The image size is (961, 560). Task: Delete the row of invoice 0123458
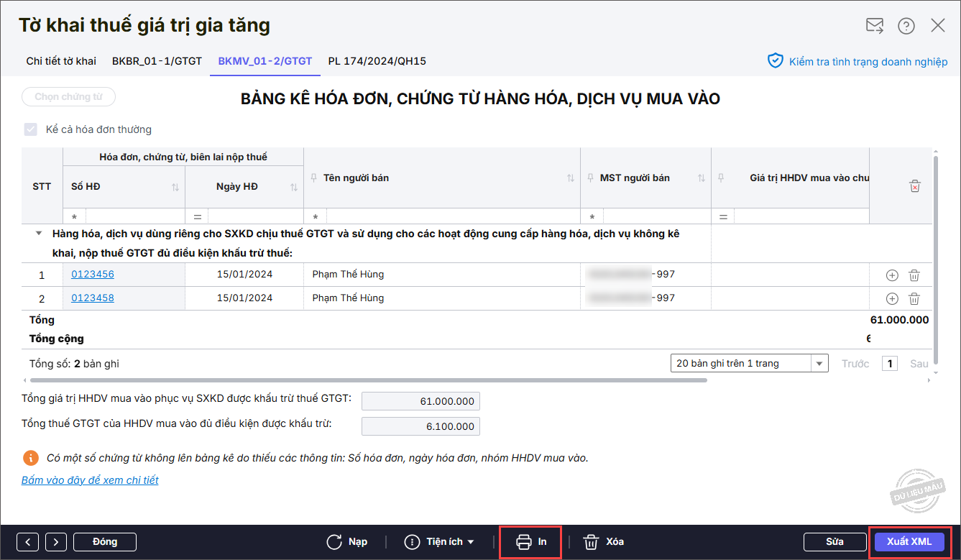(914, 298)
